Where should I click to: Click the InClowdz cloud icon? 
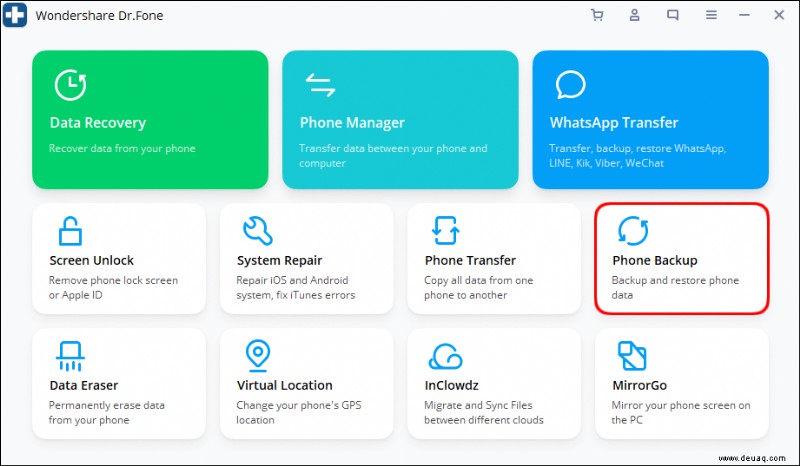pos(445,356)
